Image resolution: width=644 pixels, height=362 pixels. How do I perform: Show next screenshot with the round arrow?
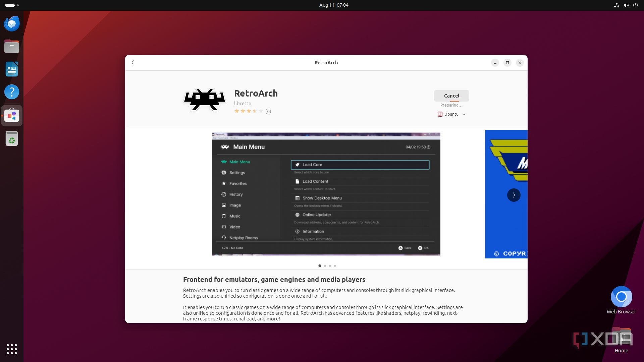(514, 195)
